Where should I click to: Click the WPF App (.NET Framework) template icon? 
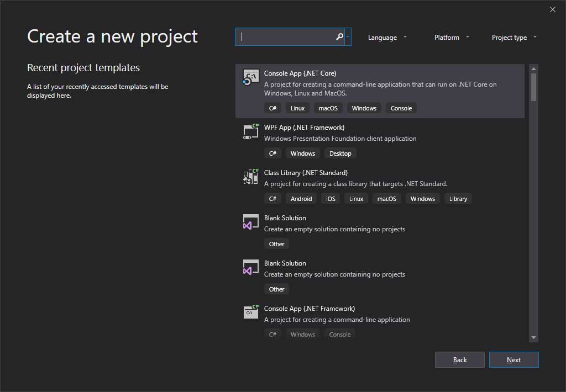coord(250,131)
